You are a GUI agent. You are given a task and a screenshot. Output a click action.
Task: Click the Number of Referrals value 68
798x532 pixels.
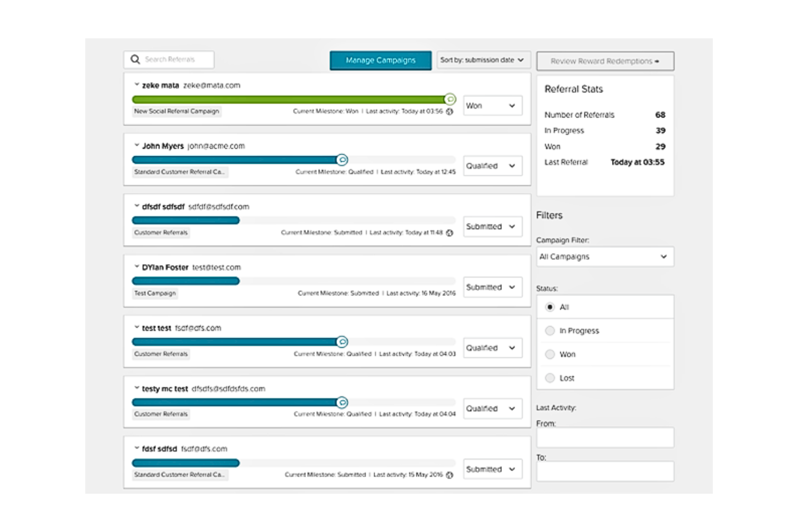click(x=661, y=115)
